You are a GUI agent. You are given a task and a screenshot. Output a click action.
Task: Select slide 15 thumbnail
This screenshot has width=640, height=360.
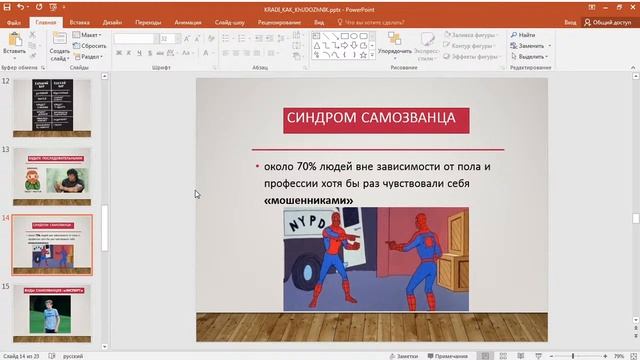coord(52,313)
